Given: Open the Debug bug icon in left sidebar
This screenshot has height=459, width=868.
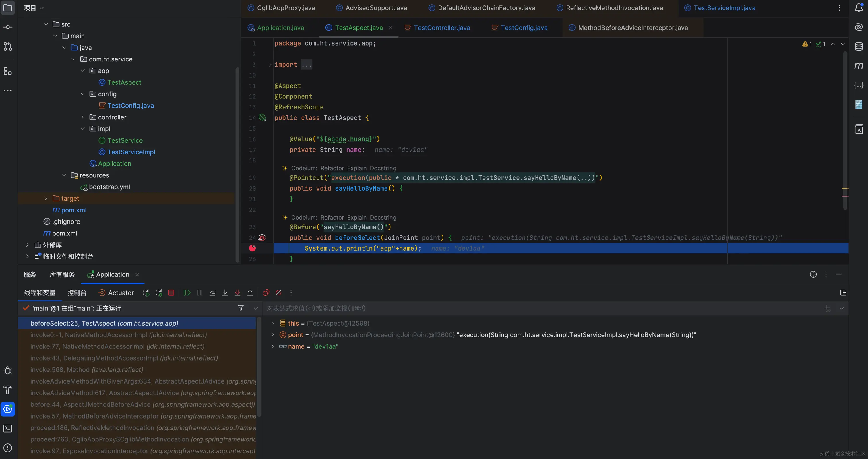Looking at the screenshot, I should (x=8, y=371).
